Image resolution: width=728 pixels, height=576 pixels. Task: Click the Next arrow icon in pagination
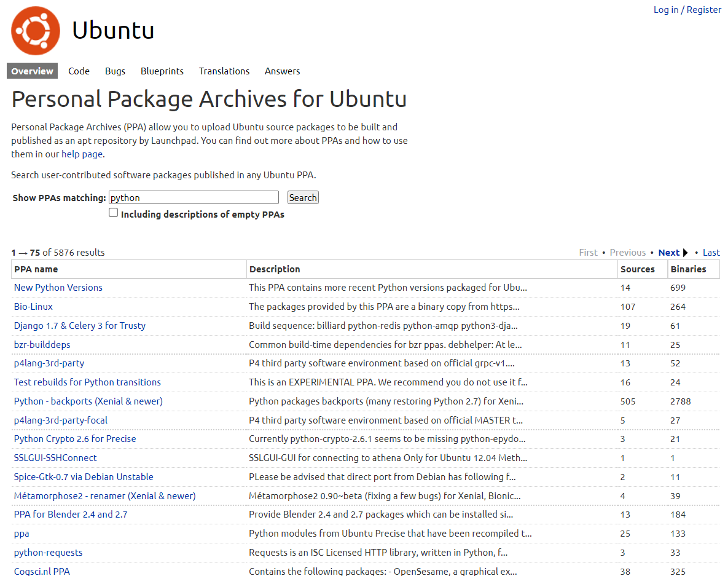click(x=685, y=253)
